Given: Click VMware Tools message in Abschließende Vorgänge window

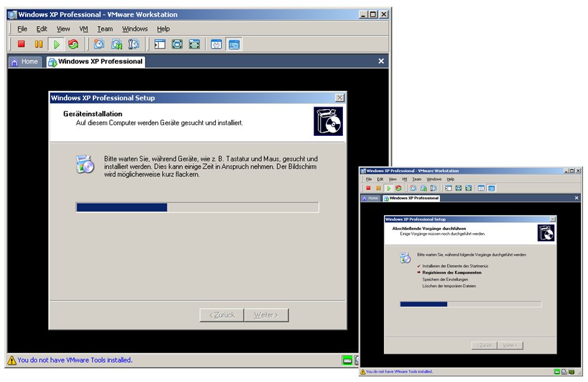Looking at the screenshot, I should pyautogui.click(x=399, y=372).
